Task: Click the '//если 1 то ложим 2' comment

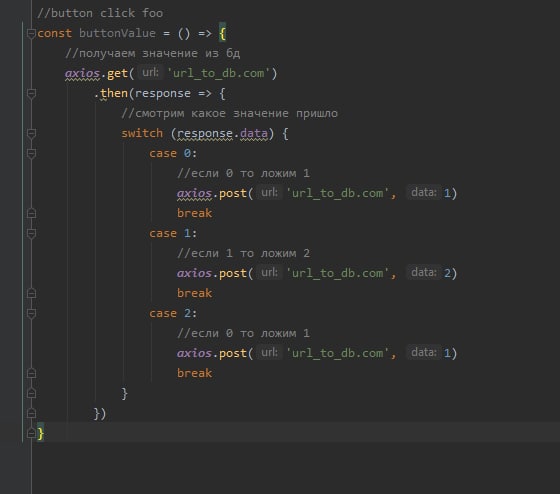Action: (x=243, y=253)
